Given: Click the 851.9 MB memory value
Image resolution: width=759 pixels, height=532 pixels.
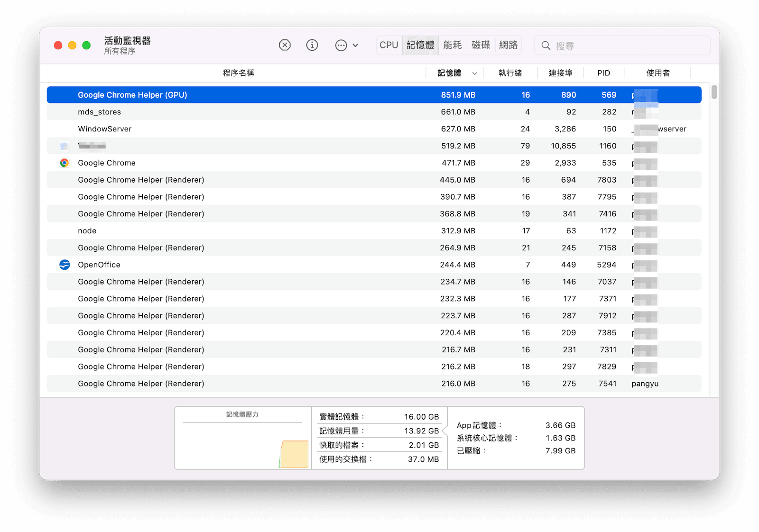Looking at the screenshot, I should (x=458, y=95).
